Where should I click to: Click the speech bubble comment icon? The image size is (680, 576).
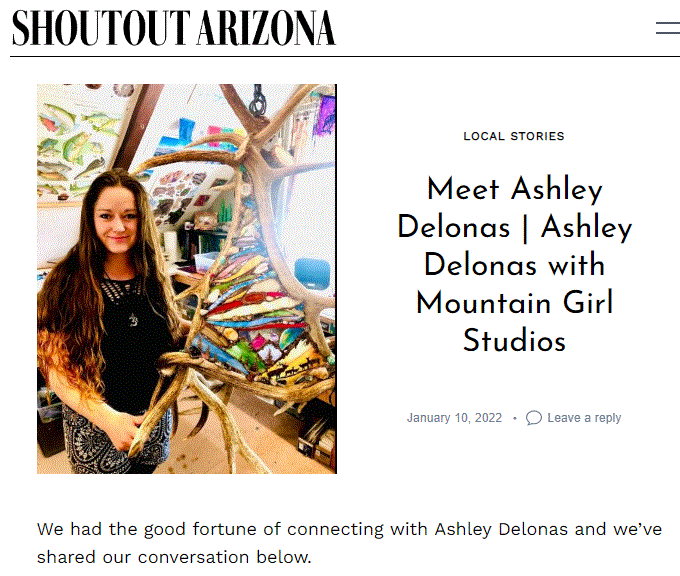coord(533,418)
